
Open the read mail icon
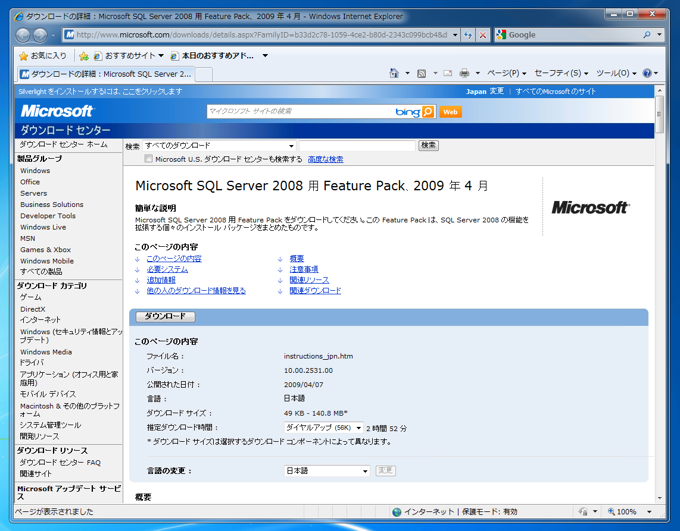coord(448,73)
